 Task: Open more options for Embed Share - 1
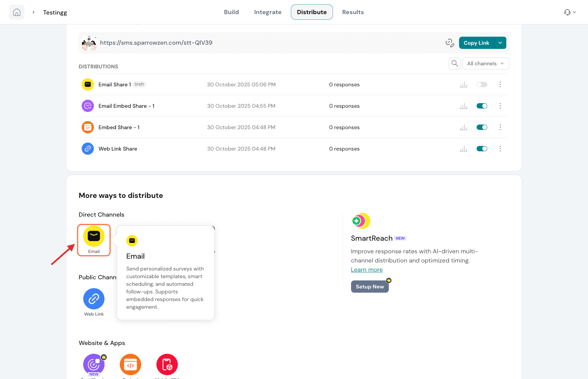(500, 127)
